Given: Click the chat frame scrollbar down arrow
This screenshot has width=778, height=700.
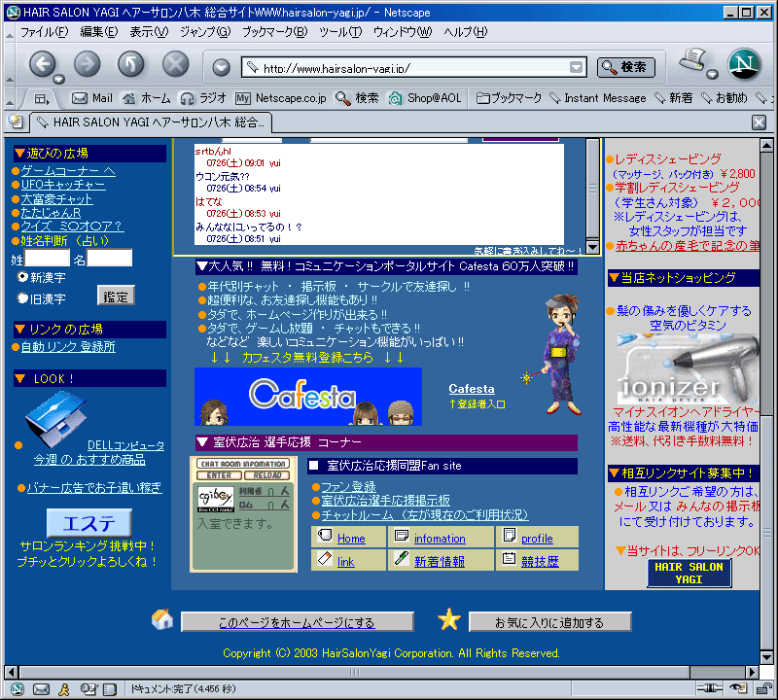Looking at the screenshot, I should 592,247.
